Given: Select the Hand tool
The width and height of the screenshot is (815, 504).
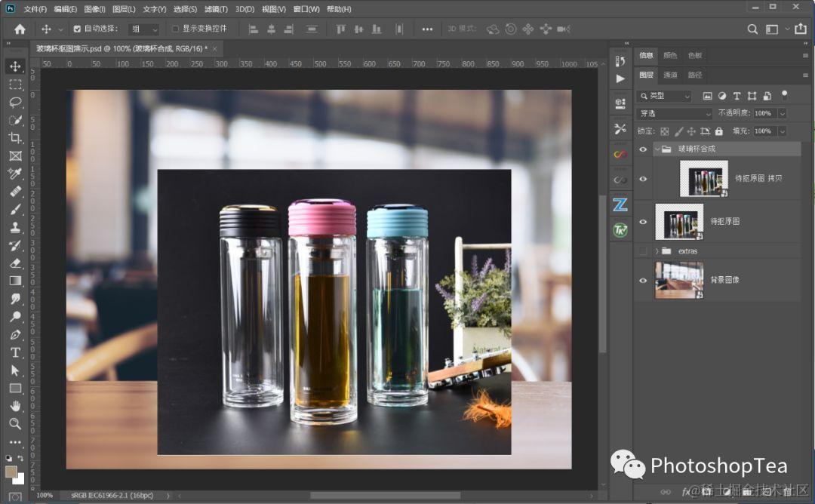Looking at the screenshot, I should (x=15, y=406).
